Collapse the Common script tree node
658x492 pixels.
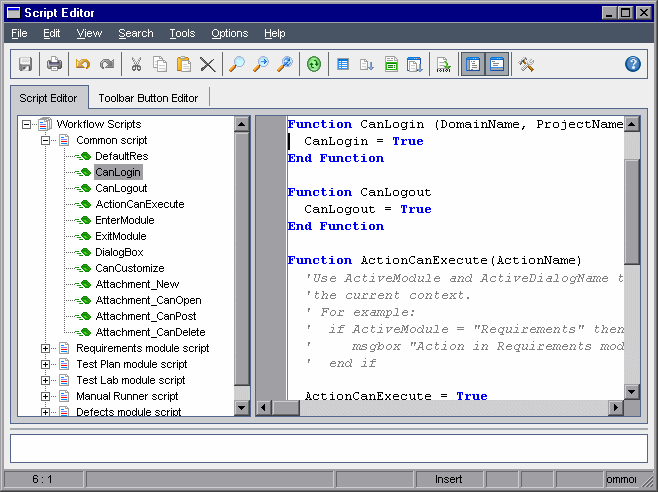[46, 140]
